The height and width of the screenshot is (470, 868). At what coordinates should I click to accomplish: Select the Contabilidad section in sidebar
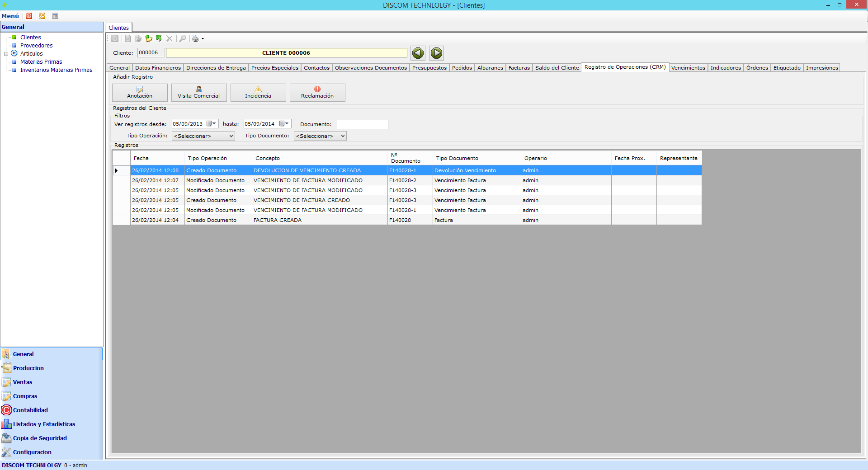coord(30,410)
